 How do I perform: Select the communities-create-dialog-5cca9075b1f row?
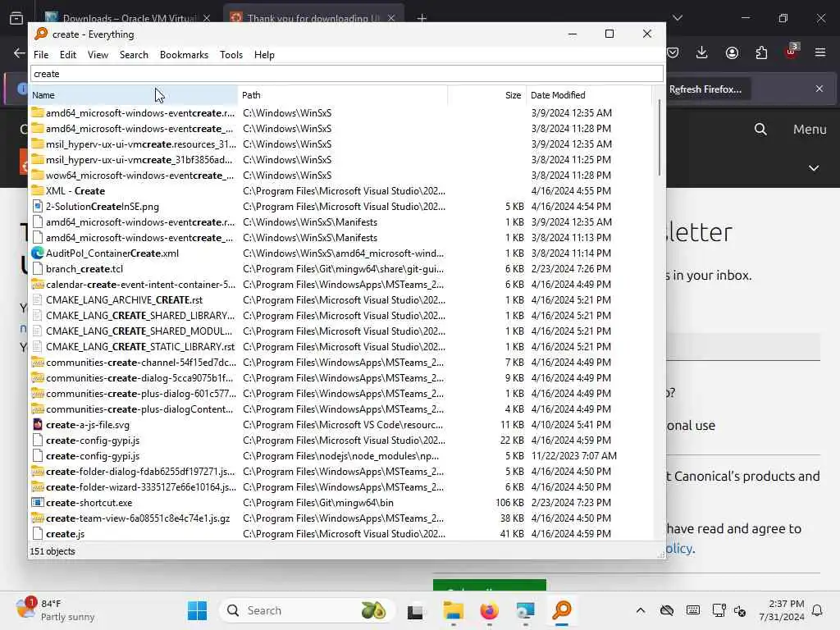tap(342, 377)
